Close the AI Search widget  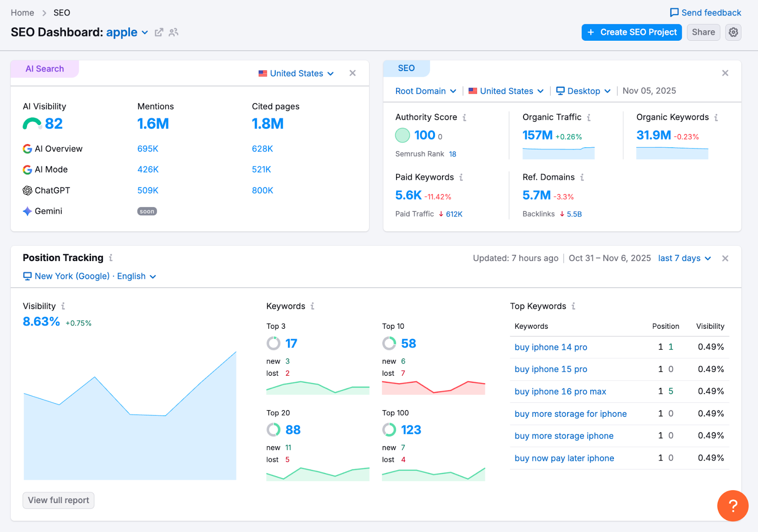pyautogui.click(x=352, y=73)
